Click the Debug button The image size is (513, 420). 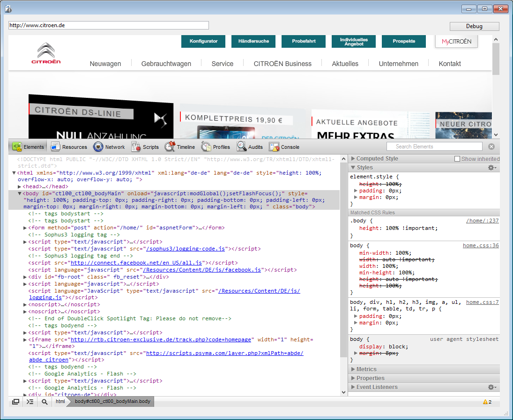474,26
